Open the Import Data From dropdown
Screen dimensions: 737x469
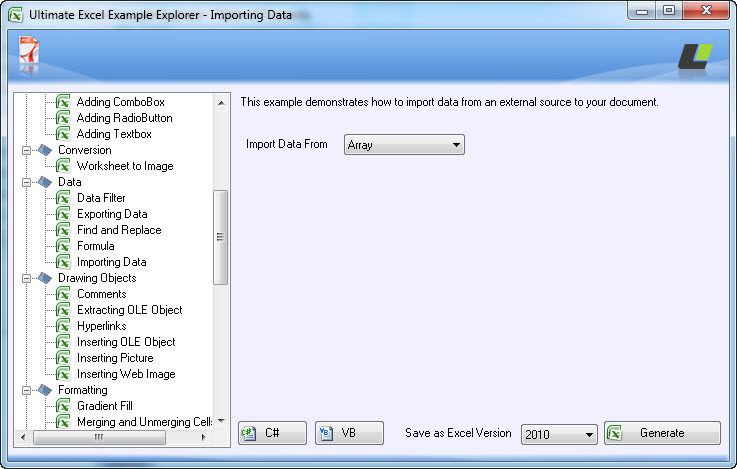point(404,145)
